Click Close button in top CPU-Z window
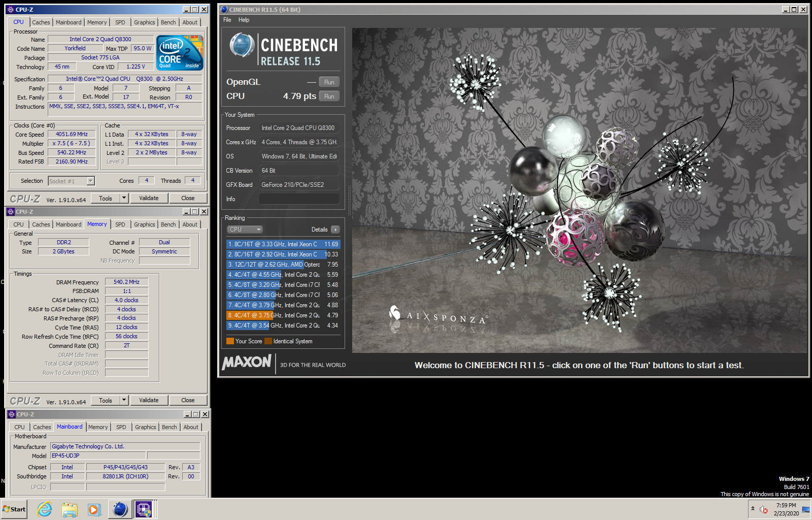Viewport: 812px width, 520px height. [188, 198]
